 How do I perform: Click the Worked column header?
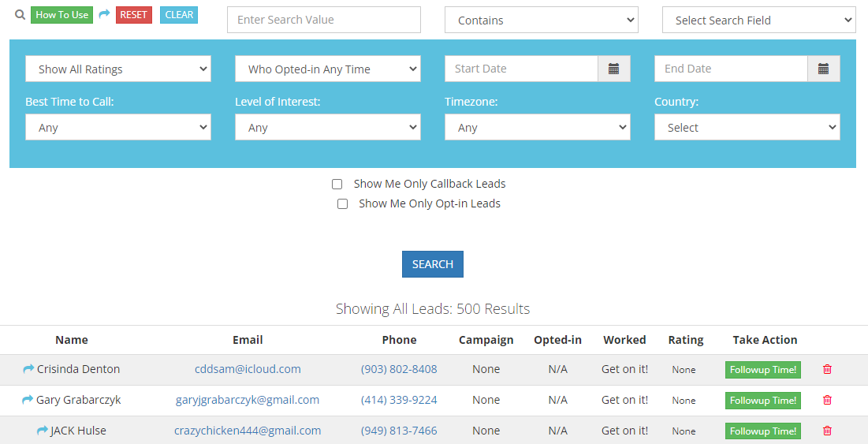click(x=624, y=340)
